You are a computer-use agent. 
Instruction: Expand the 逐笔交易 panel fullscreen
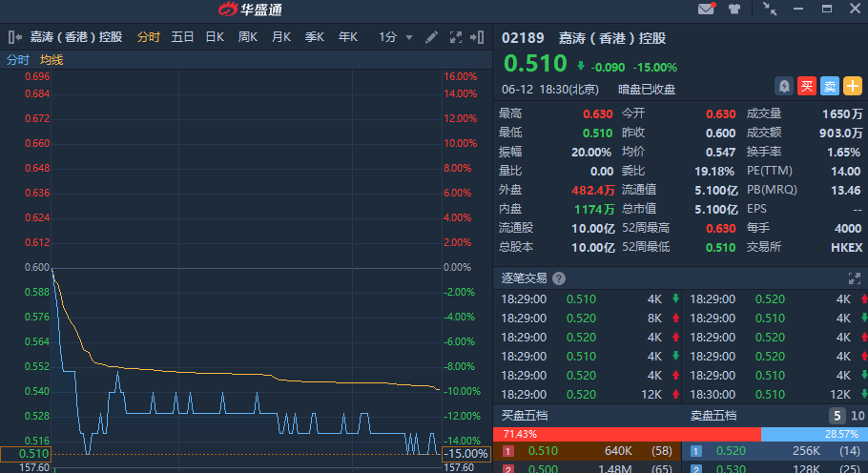(x=854, y=278)
